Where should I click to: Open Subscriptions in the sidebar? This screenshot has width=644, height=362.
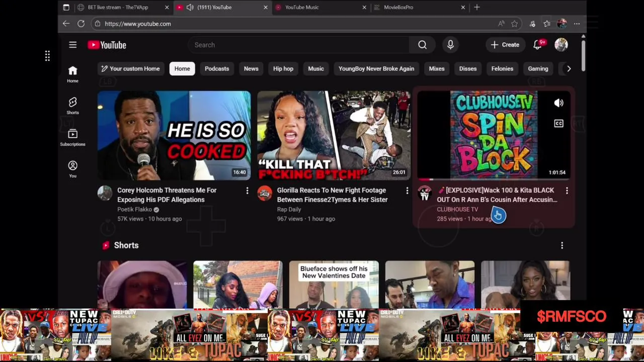(x=72, y=137)
